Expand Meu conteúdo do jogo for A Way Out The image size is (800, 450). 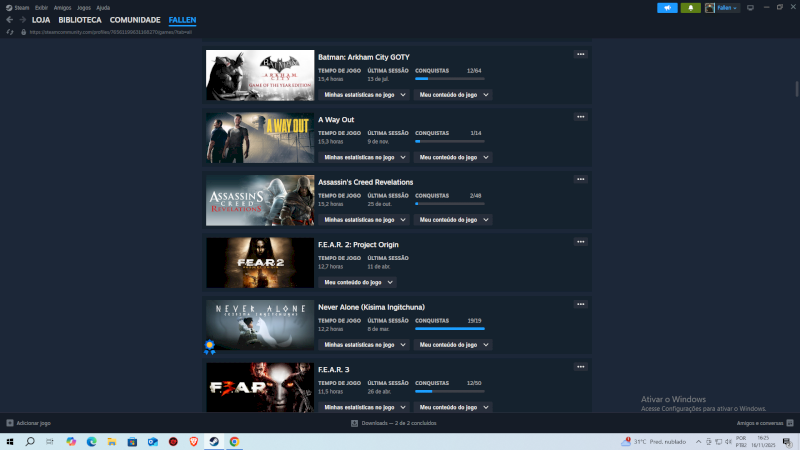tap(453, 157)
